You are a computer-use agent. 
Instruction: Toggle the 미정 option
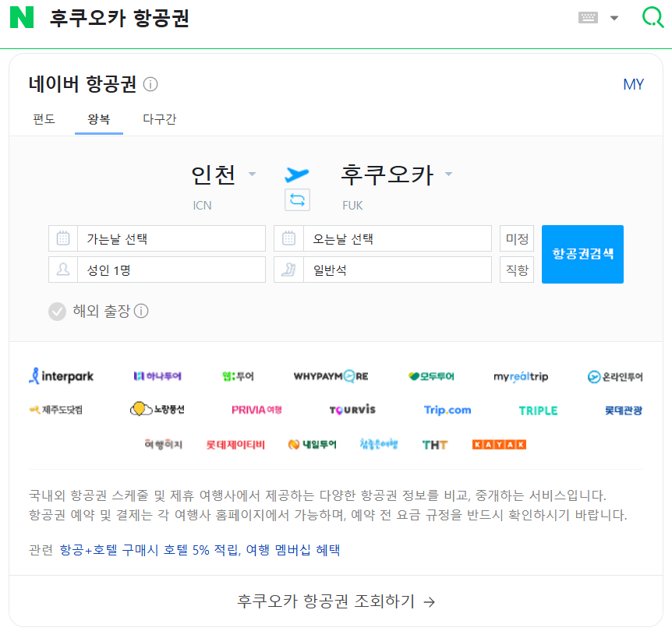[x=517, y=238]
